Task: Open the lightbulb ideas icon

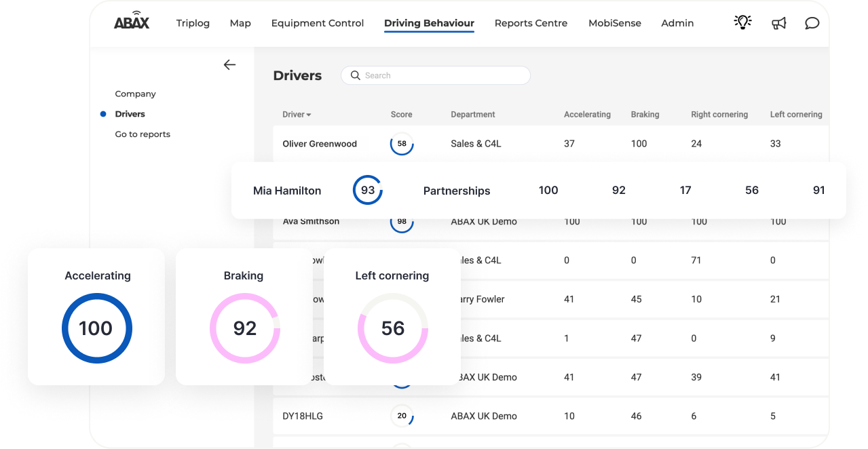Action: click(x=742, y=22)
